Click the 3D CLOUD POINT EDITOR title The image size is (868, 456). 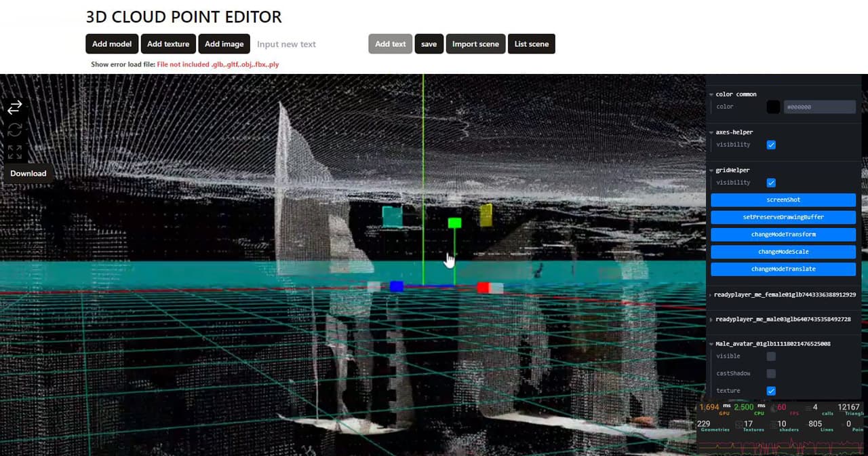184,17
